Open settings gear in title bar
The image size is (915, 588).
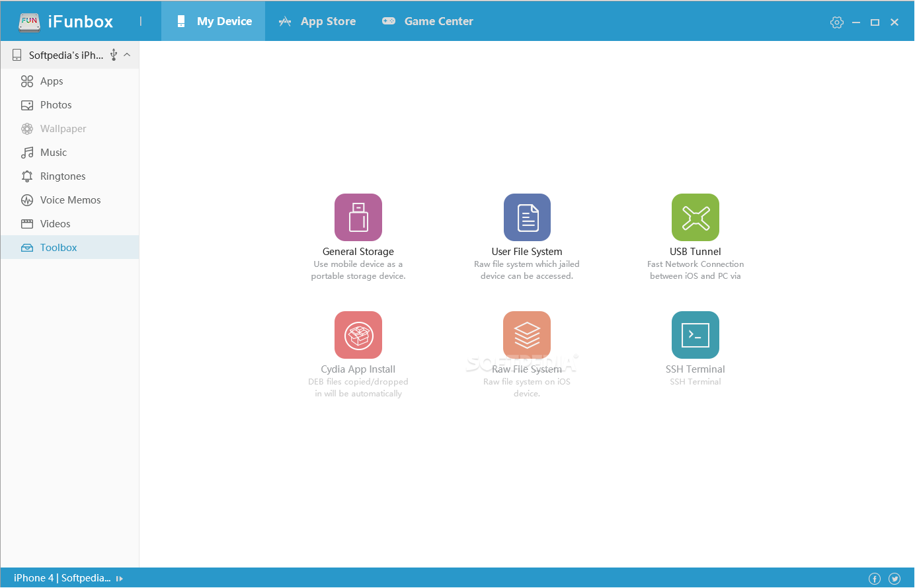[837, 22]
